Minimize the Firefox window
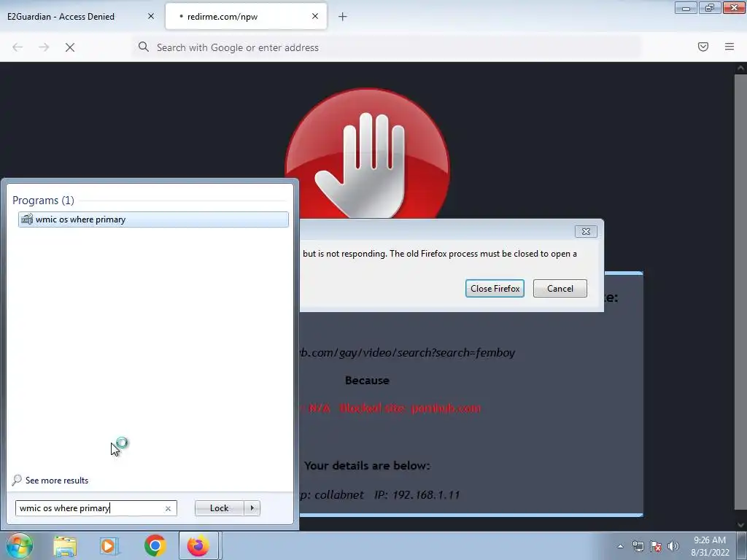 (686, 8)
